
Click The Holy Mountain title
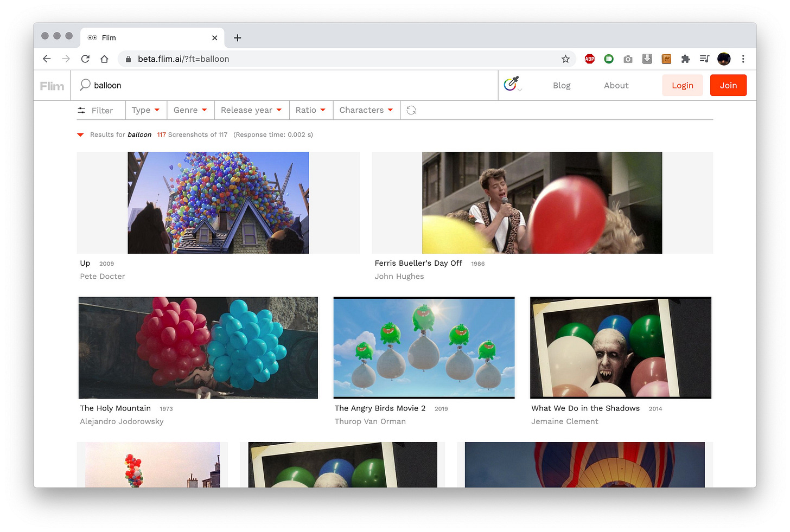[x=115, y=408]
